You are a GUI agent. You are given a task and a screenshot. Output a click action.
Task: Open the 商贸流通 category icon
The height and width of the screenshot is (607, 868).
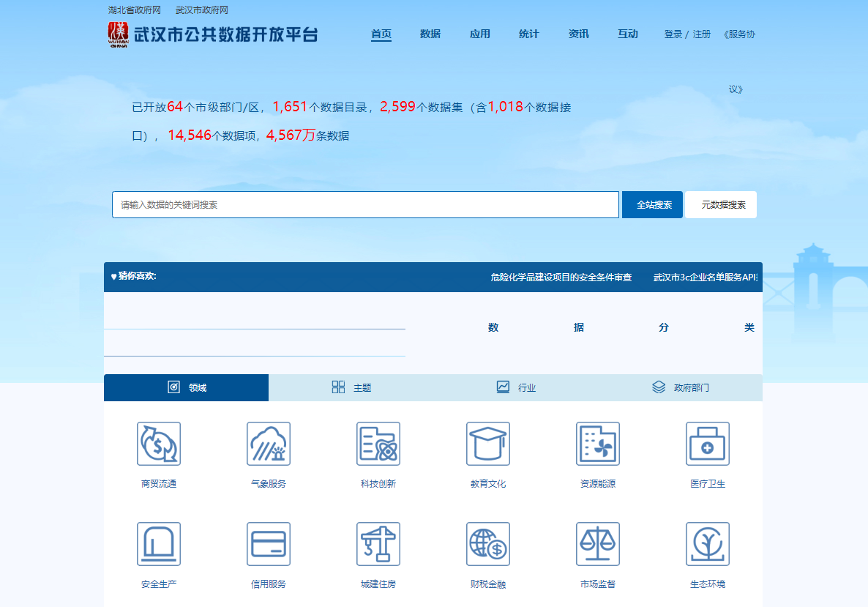coord(159,444)
